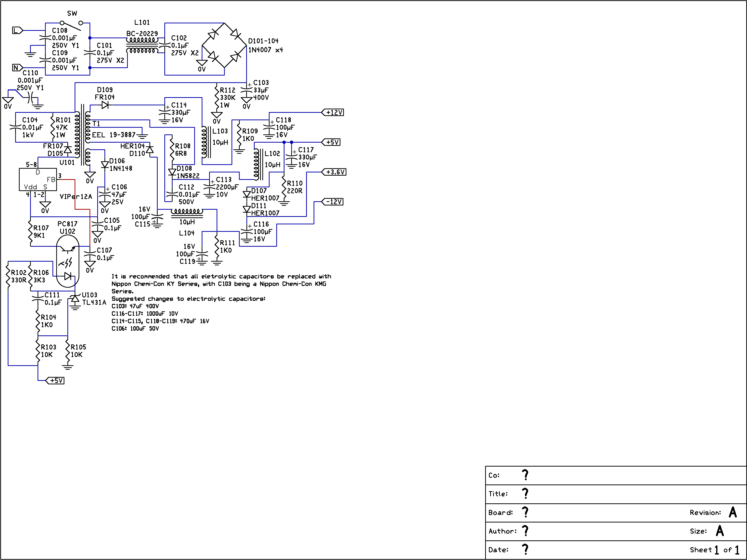Click the 'Board:' field question mark
The image size is (747, 560).
[x=525, y=512]
